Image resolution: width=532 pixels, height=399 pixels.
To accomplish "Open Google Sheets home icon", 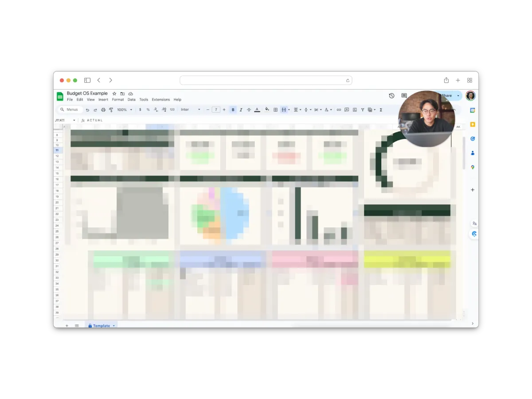I will (60, 96).
